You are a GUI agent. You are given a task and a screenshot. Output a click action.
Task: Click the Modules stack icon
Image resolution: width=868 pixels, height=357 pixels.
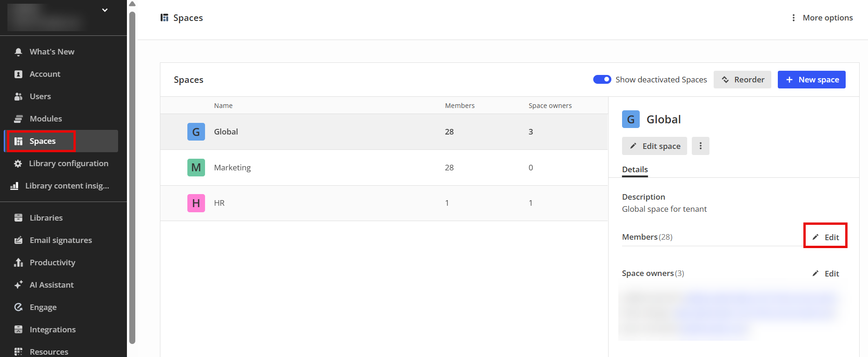pos(19,119)
